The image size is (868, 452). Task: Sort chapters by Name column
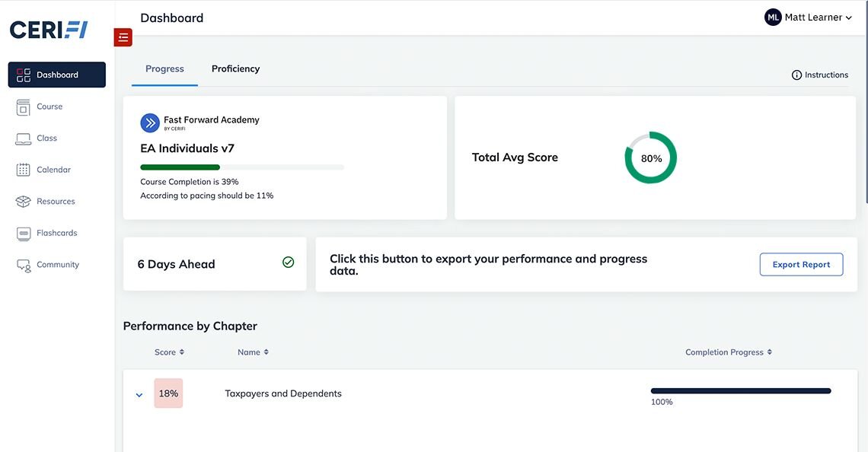[x=253, y=352]
